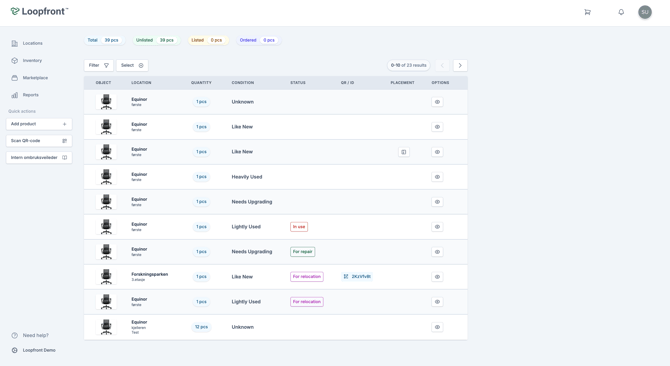Click the For repair status tag
Screen dimensions: 670x366
[303, 252]
